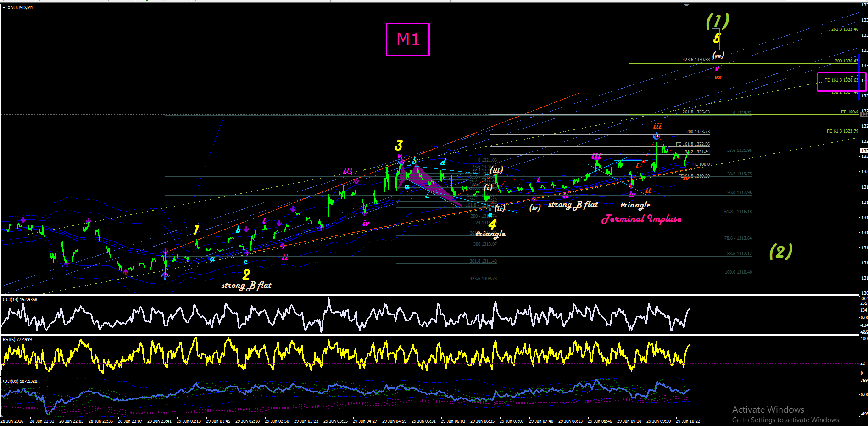The height and width of the screenshot is (426, 868).
Task: Click the 29 Jun 10:22 time axis label
Action: (688, 421)
